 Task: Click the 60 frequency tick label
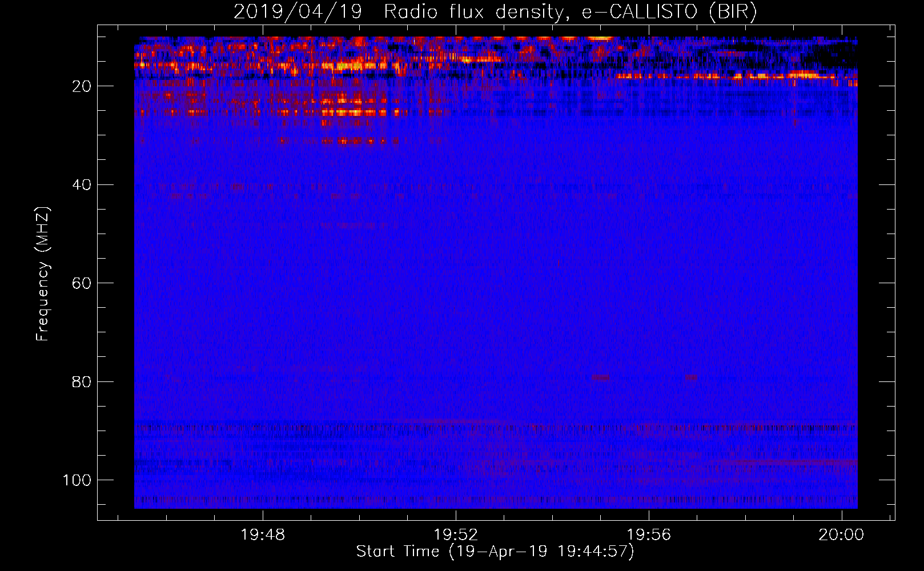click(82, 283)
